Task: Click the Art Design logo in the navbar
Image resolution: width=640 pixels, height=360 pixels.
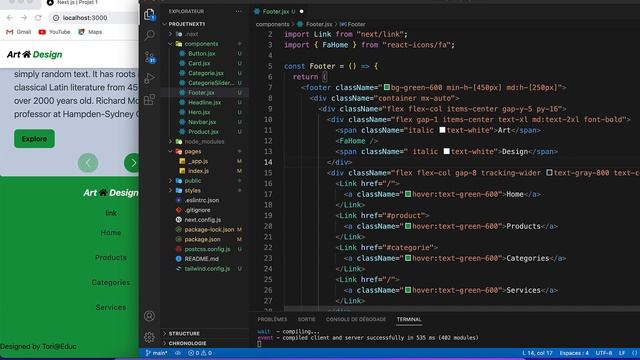Action: pos(35,54)
